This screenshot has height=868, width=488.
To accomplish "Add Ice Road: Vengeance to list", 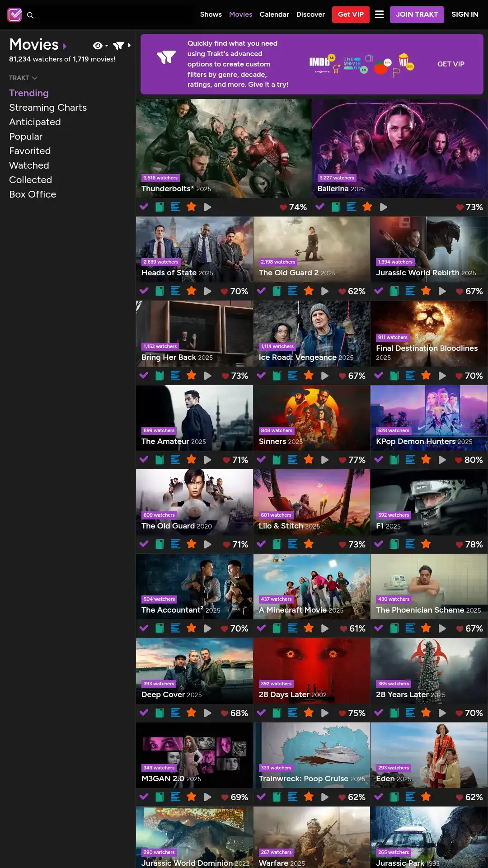I will tap(293, 376).
